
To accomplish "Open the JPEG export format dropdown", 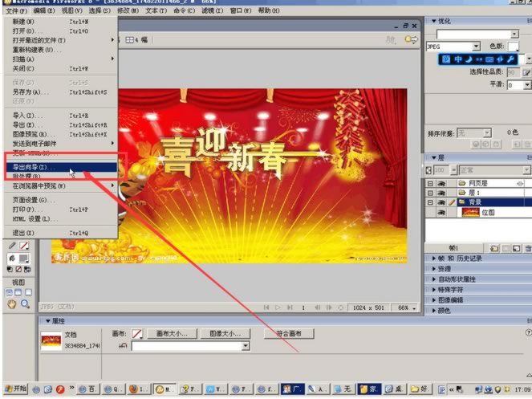I will pyautogui.click(x=476, y=47).
